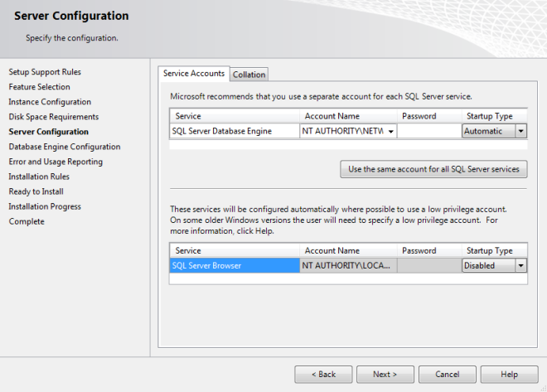Click Service column header in top table
The width and height of the screenshot is (547, 392).
pos(235,116)
